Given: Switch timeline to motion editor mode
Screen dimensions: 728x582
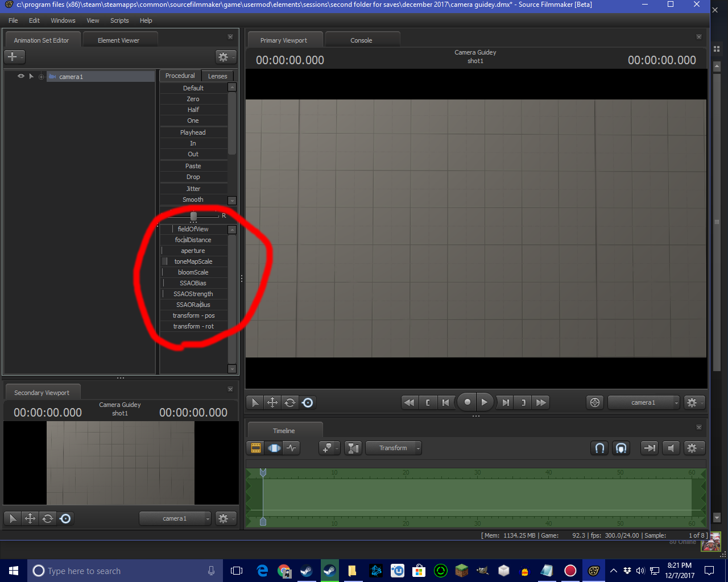Looking at the screenshot, I should coord(274,448).
